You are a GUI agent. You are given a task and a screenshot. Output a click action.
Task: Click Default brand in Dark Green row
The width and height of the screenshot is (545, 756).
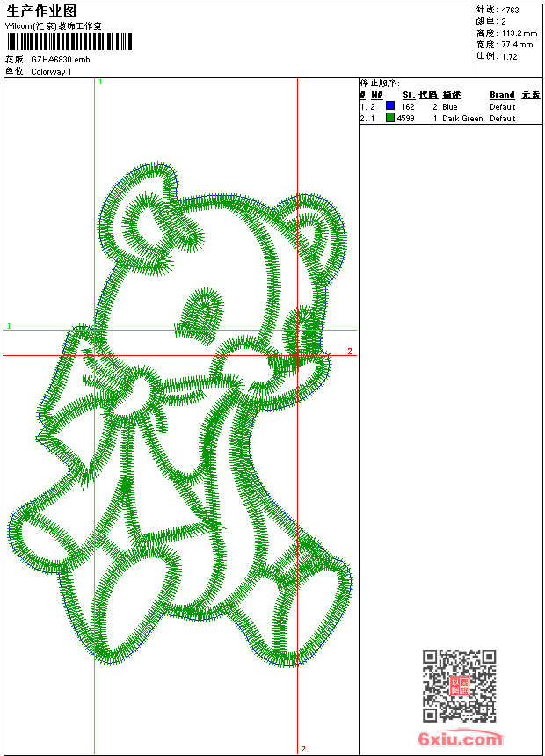click(503, 119)
